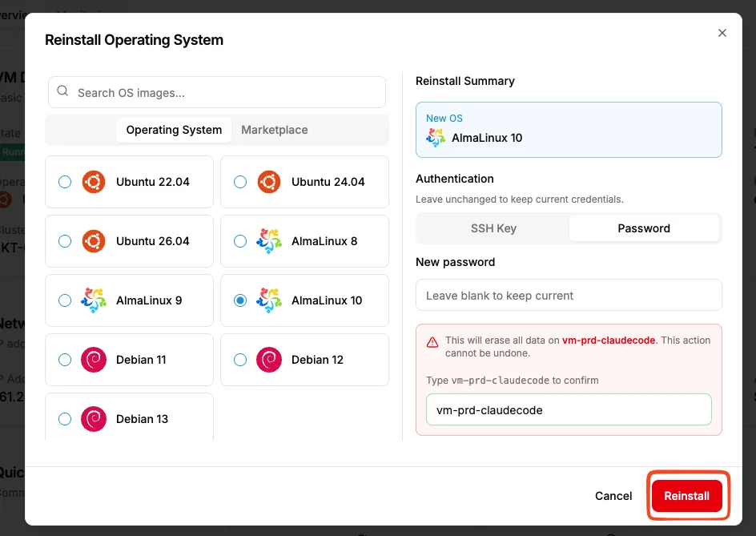The image size is (756, 536).
Task: Click 'Type vm-prd-claudecode to confirm' text
Action: pyautogui.click(x=513, y=381)
